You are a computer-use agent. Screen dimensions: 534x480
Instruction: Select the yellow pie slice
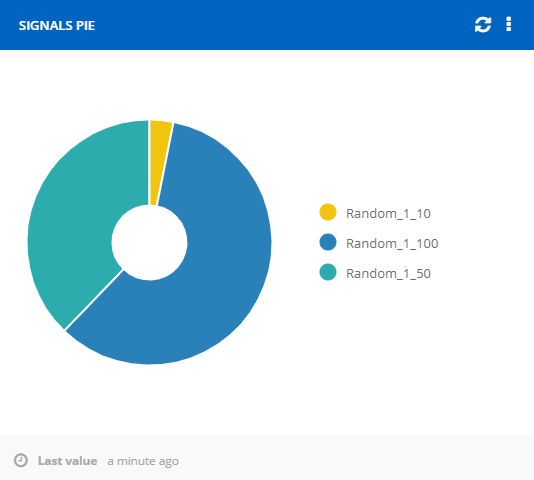(x=159, y=153)
